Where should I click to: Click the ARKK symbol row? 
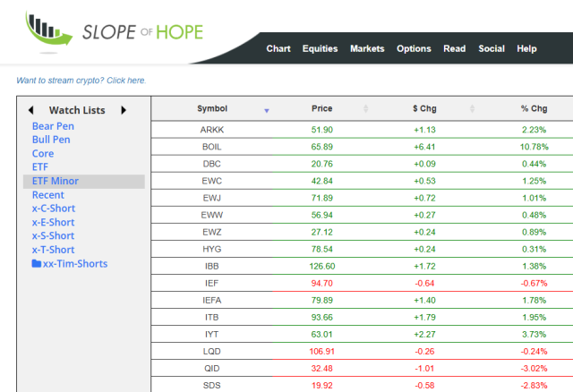(212, 130)
